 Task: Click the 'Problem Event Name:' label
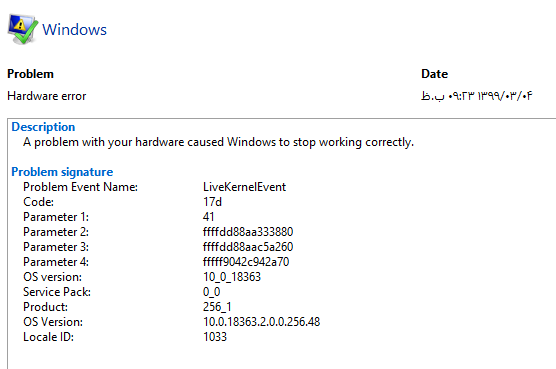(80, 187)
